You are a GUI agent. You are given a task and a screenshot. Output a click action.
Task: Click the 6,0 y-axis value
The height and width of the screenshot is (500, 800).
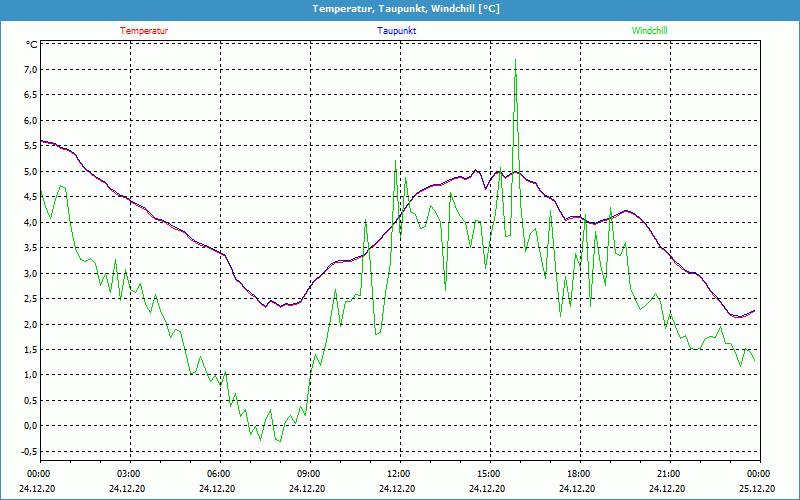click(31, 120)
